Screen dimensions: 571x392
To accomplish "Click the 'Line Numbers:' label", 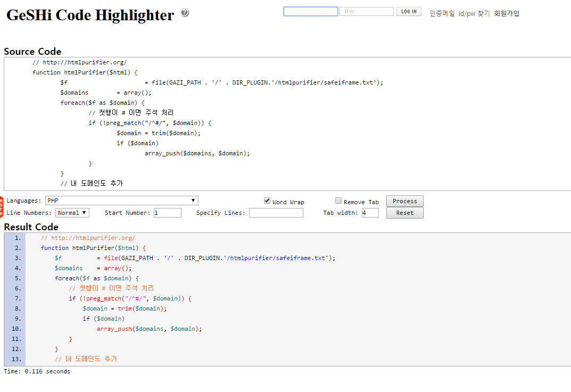I will coord(29,213).
